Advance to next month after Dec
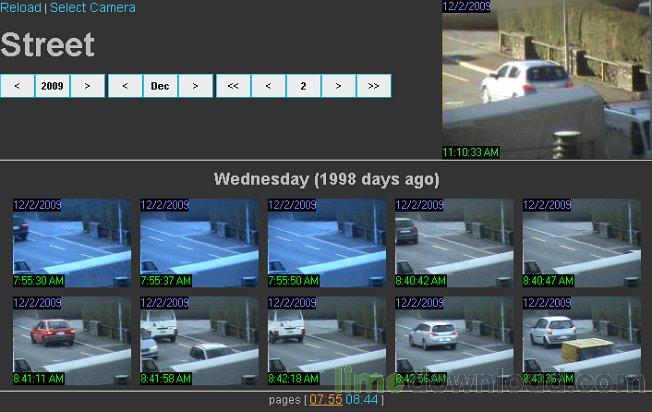Screen dimensions: 652x412 point(195,86)
